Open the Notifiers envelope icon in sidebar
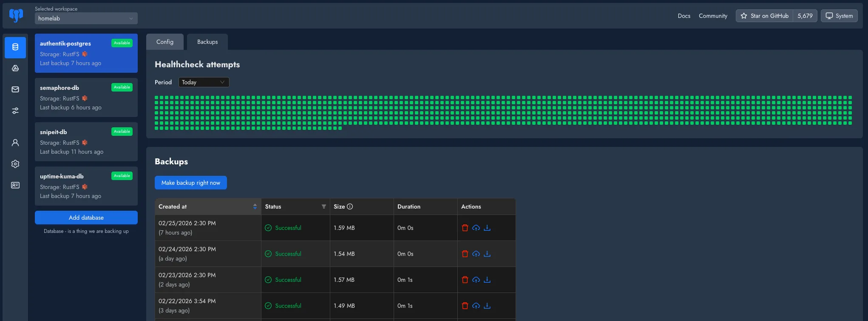The width and height of the screenshot is (868, 321). pyautogui.click(x=15, y=89)
